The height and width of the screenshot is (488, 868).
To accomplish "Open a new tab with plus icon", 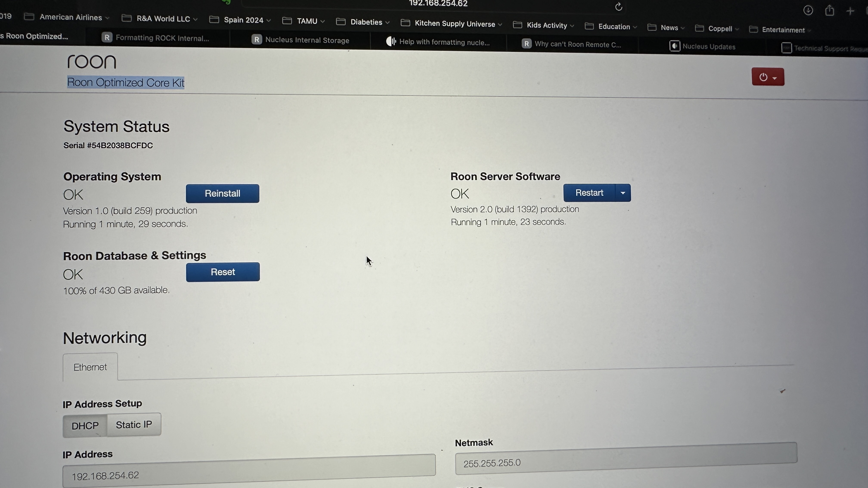I will 850,11.
